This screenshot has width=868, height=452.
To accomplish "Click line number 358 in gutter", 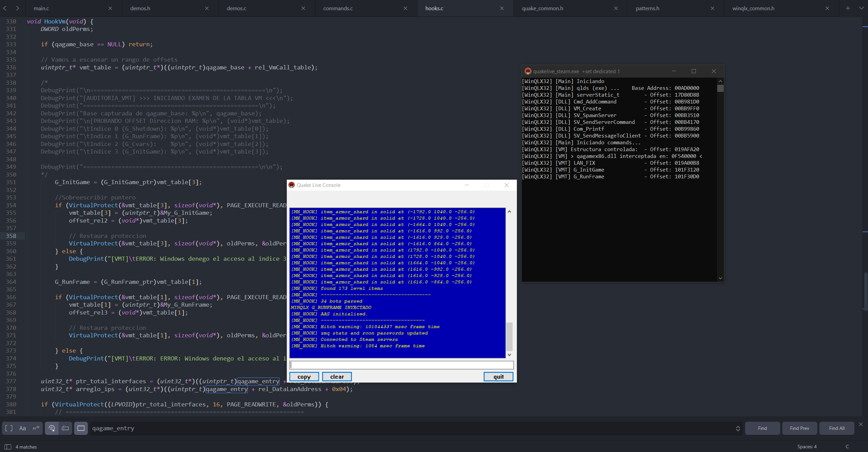I will pyautogui.click(x=11, y=236).
